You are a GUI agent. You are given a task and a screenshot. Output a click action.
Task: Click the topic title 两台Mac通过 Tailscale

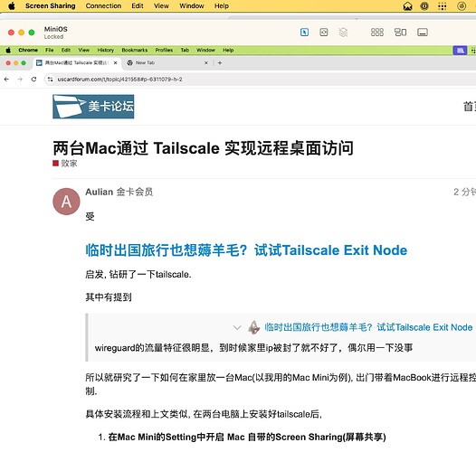tap(203, 148)
